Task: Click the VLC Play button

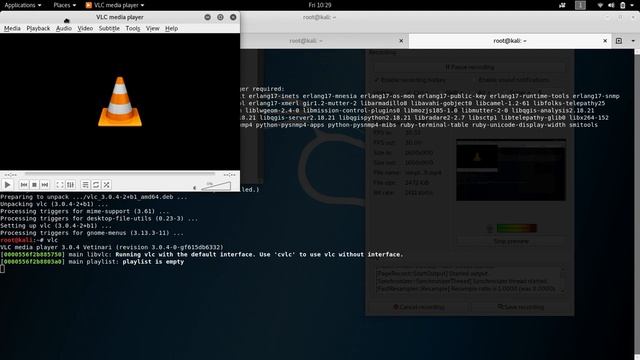Action: (x=7, y=185)
